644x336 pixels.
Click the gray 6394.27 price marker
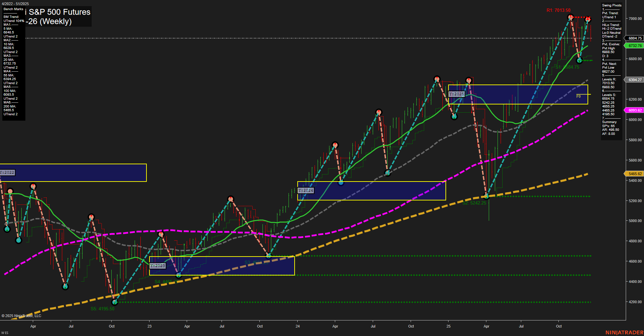click(x=632, y=79)
